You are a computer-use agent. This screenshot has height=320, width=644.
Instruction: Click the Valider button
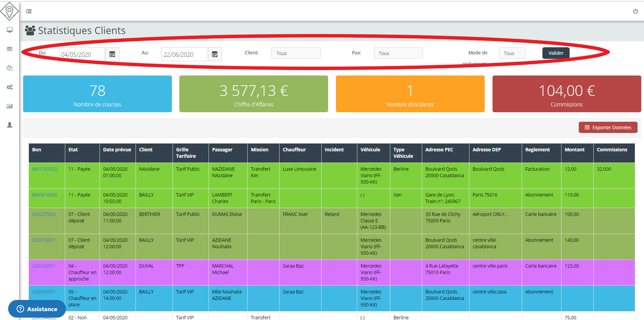pos(556,53)
